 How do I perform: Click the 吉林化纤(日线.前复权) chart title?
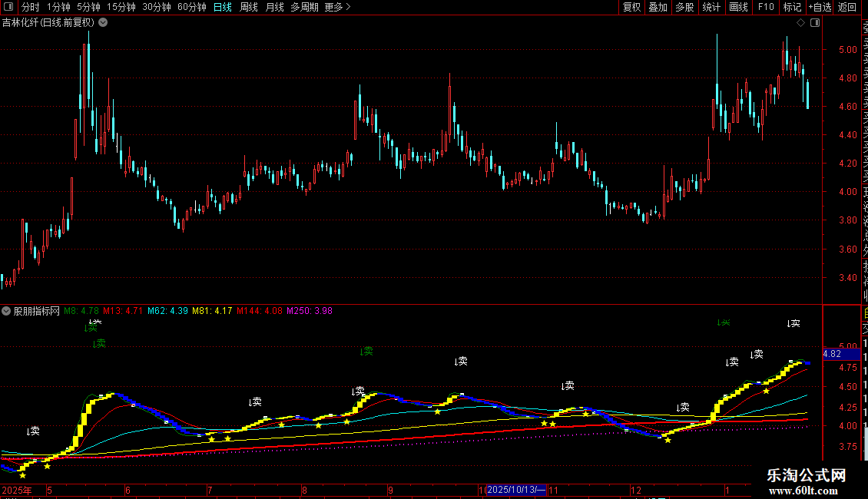click(x=48, y=23)
